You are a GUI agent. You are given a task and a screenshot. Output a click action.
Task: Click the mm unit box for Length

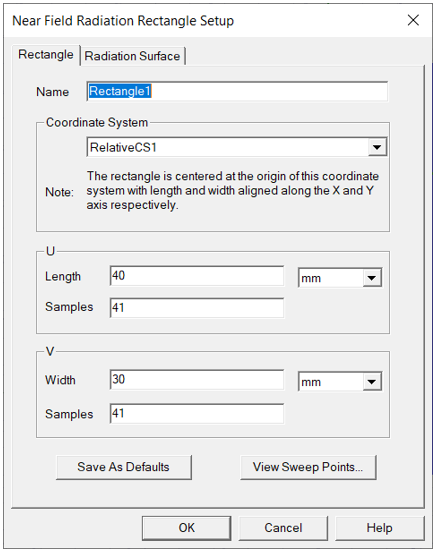pyautogui.click(x=340, y=279)
